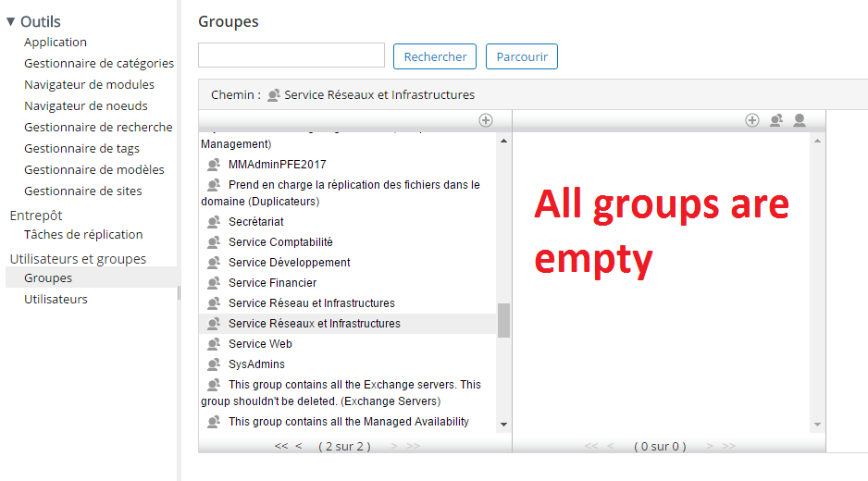Go to previous page of groups
The image size is (868, 481).
299,446
